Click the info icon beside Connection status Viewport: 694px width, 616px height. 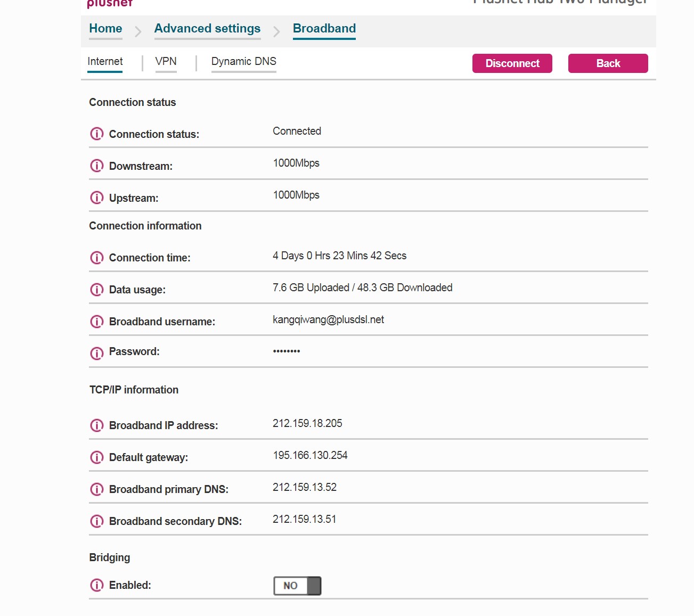[x=97, y=134]
